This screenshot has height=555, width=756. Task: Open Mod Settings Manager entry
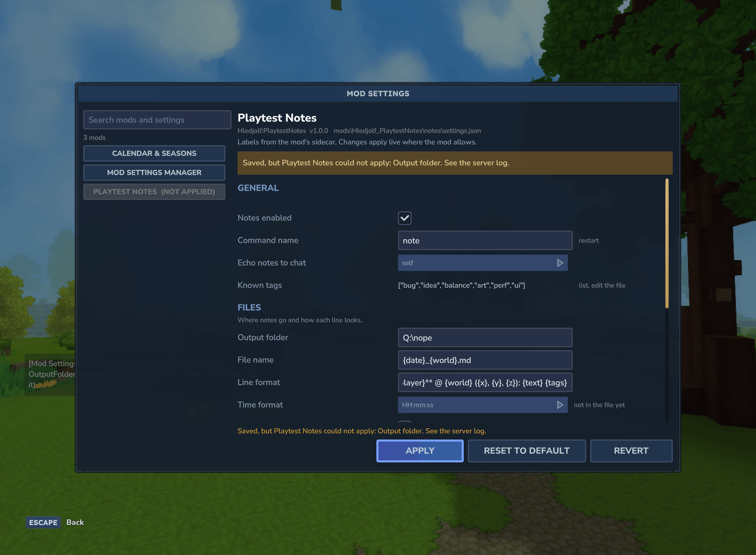click(154, 173)
